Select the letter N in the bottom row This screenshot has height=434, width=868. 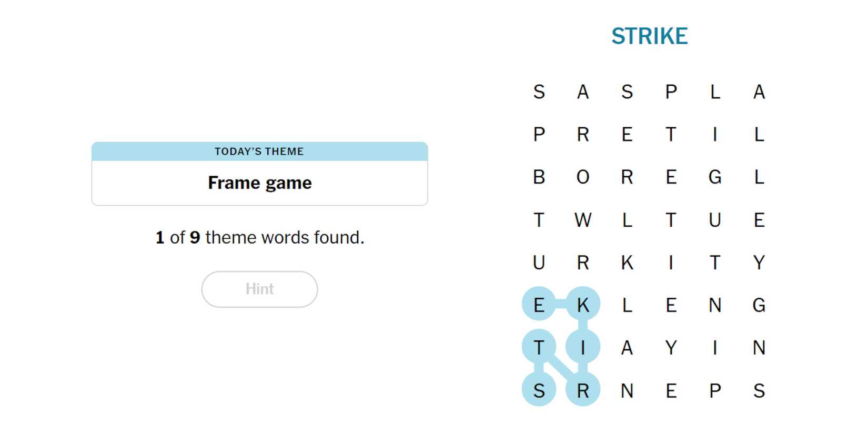coord(627,390)
